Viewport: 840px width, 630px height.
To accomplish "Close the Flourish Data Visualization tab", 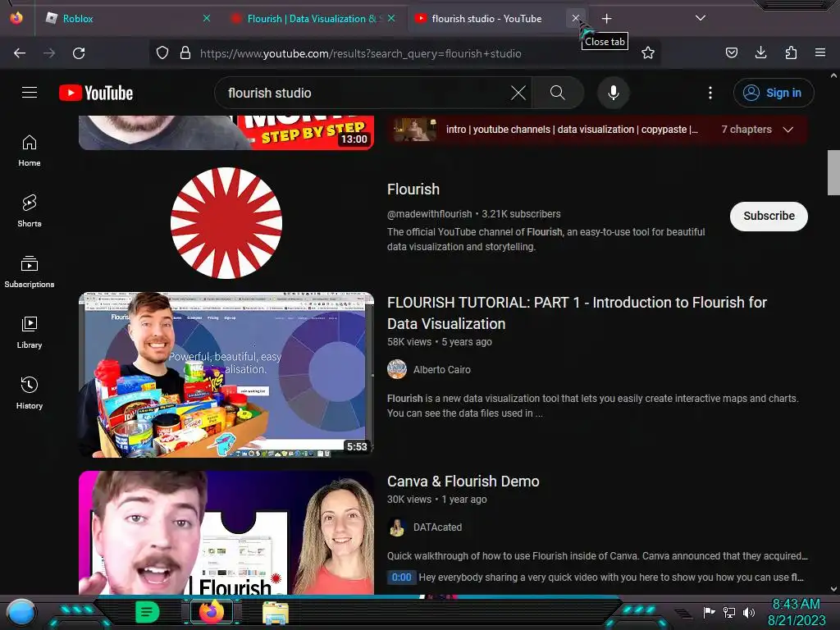I will pyautogui.click(x=391, y=18).
